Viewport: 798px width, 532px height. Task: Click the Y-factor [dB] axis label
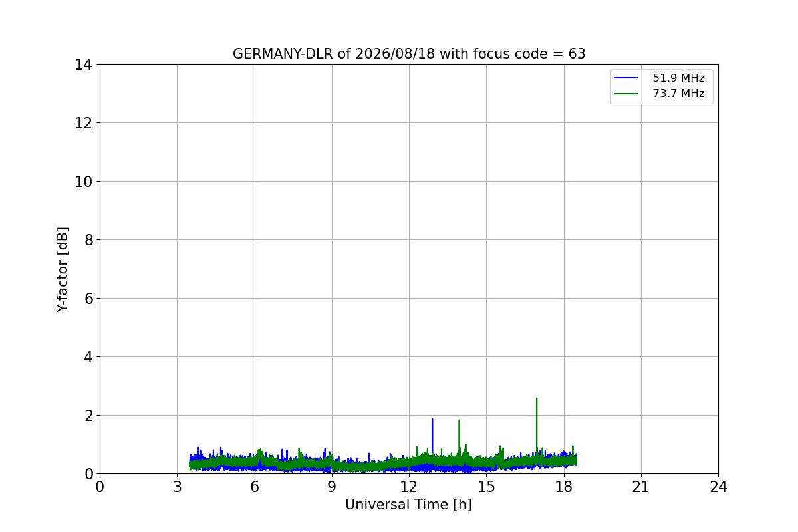[x=63, y=269]
